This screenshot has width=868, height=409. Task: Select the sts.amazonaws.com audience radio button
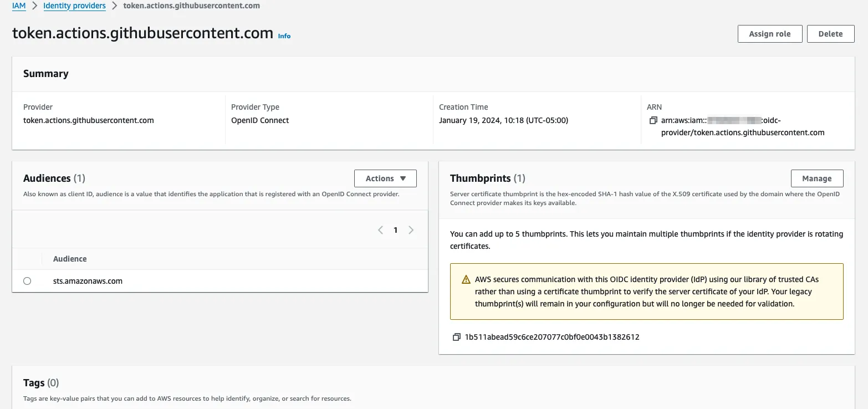27,281
